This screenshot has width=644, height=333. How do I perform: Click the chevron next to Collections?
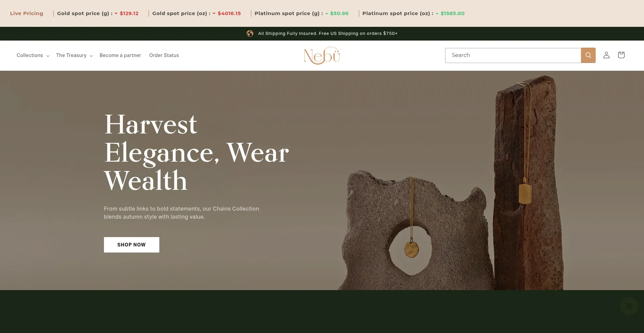pyautogui.click(x=48, y=56)
